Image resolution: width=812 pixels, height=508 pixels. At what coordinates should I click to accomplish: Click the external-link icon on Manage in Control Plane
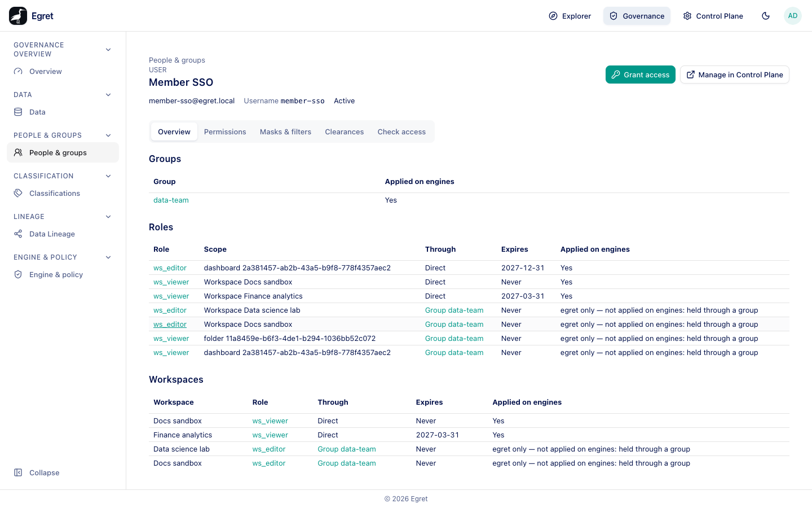tap(691, 75)
